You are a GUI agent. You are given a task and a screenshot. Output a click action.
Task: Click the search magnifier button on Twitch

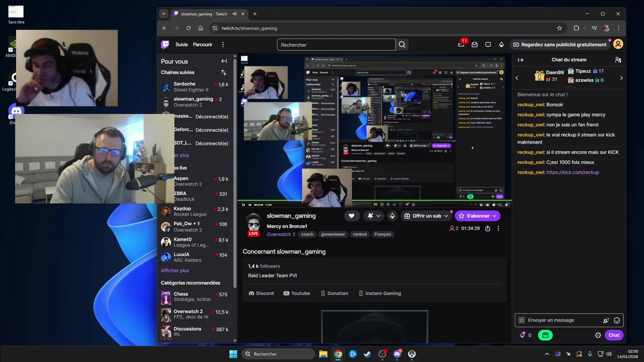(x=402, y=45)
